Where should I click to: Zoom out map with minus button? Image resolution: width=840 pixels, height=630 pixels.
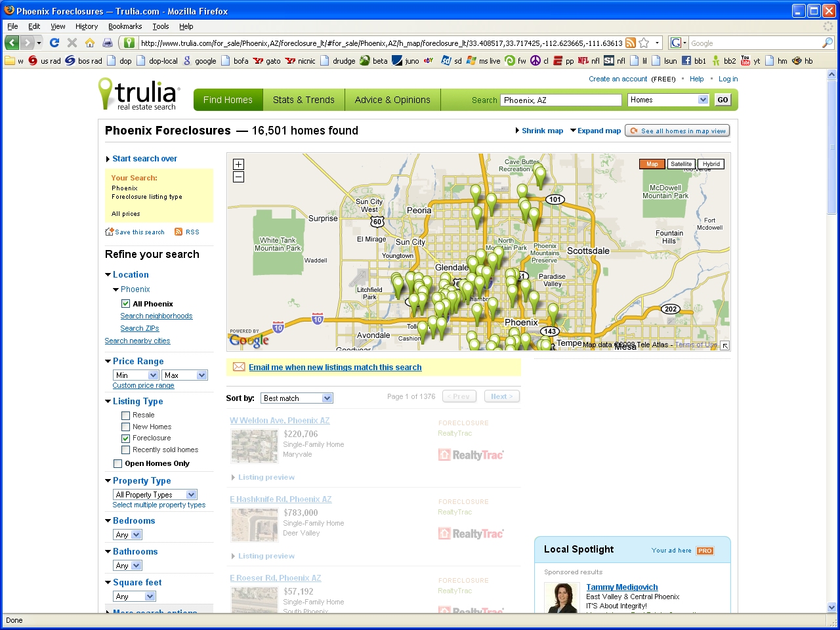pyautogui.click(x=238, y=177)
